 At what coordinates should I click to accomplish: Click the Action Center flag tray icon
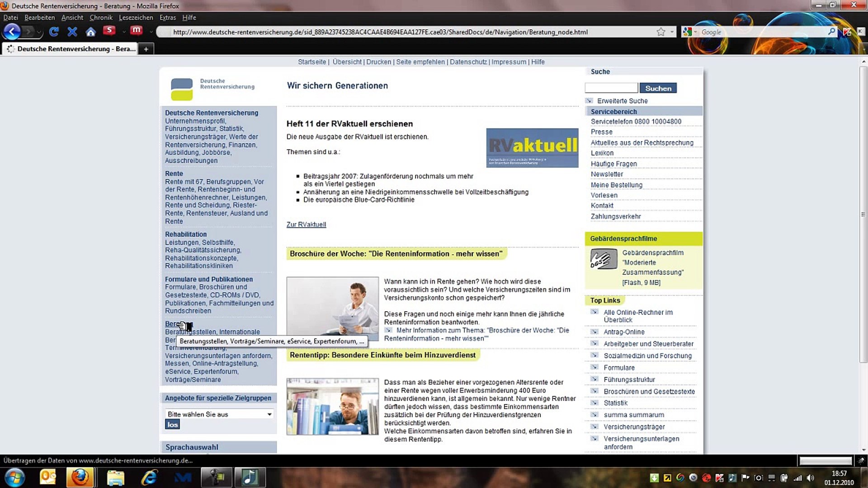[x=745, y=478]
